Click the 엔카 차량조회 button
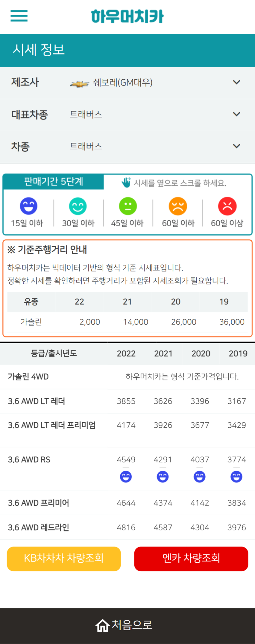Viewport: 255px width, 644px height. coord(191,559)
